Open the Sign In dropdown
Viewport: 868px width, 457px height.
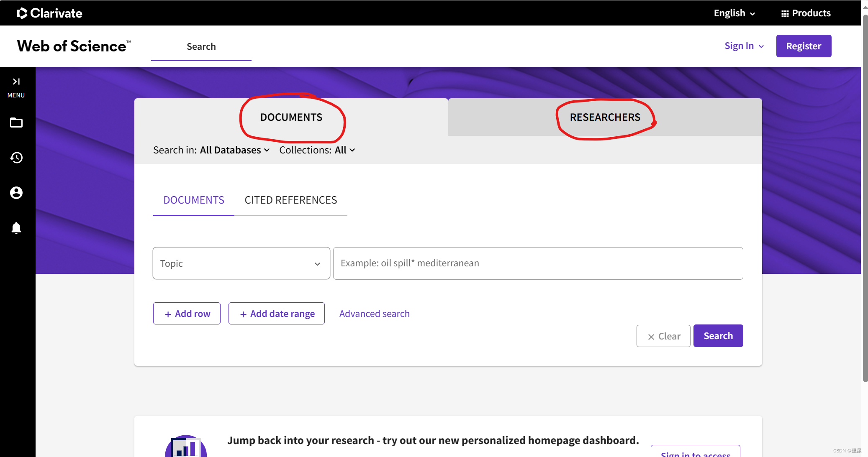click(x=744, y=46)
